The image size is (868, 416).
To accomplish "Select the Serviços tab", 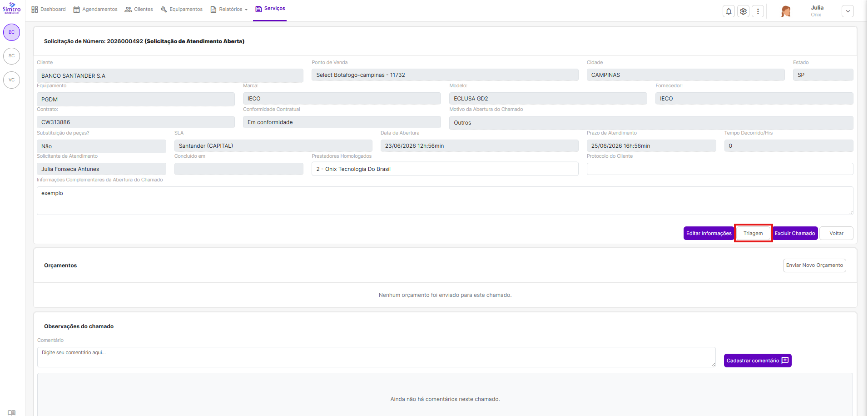I will click(270, 9).
